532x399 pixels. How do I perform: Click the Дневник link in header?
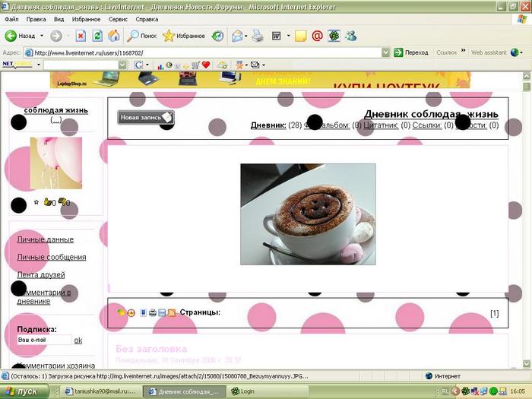[268, 125]
